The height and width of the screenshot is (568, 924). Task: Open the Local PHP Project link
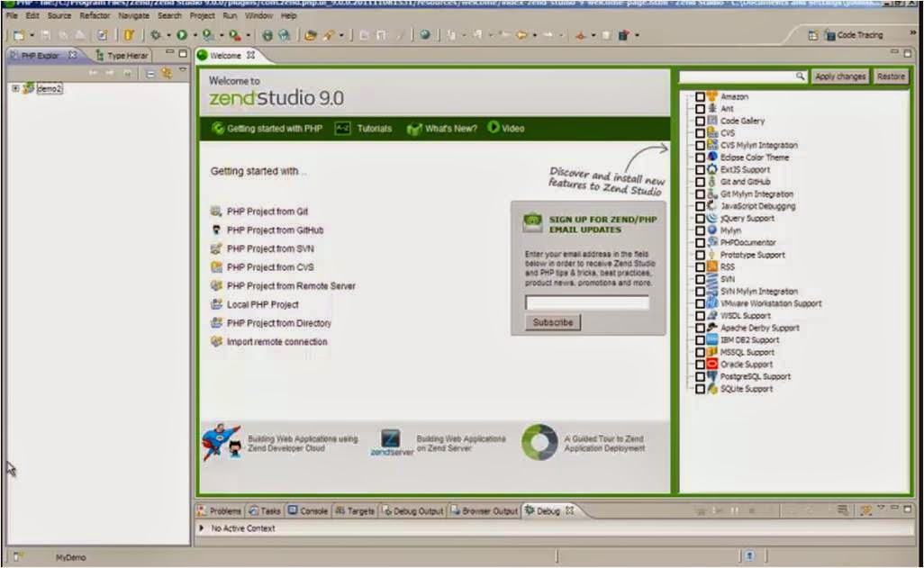(262, 304)
